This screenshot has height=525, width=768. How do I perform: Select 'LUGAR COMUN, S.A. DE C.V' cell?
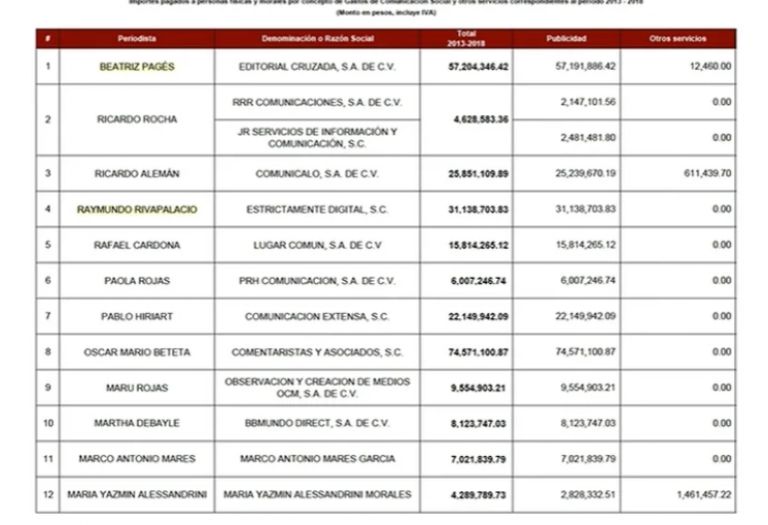317,245
